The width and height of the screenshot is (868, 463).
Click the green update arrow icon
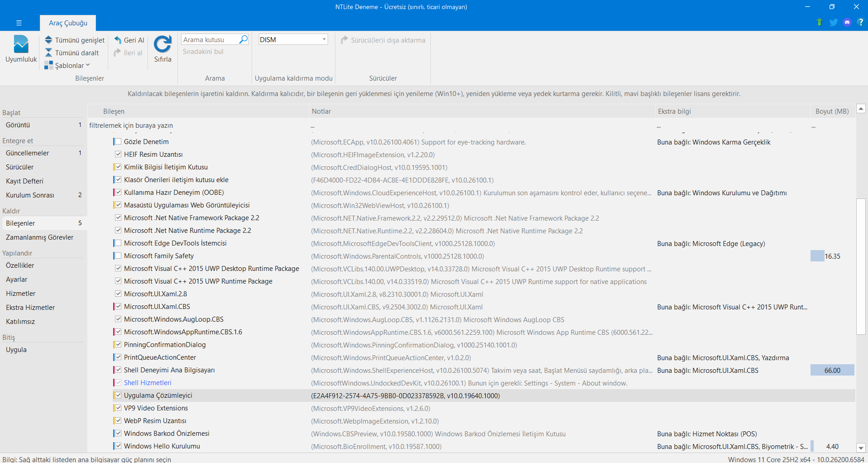819,22
